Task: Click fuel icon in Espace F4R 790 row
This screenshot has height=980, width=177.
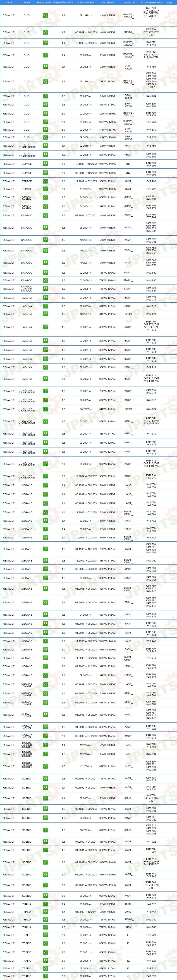Action: pos(45,182)
